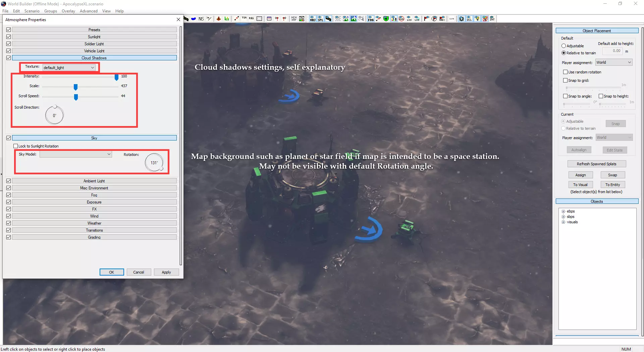Select the dotted rectangle selection tool
The height and width of the screenshot is (352, 644).
[x=259, y=19]
